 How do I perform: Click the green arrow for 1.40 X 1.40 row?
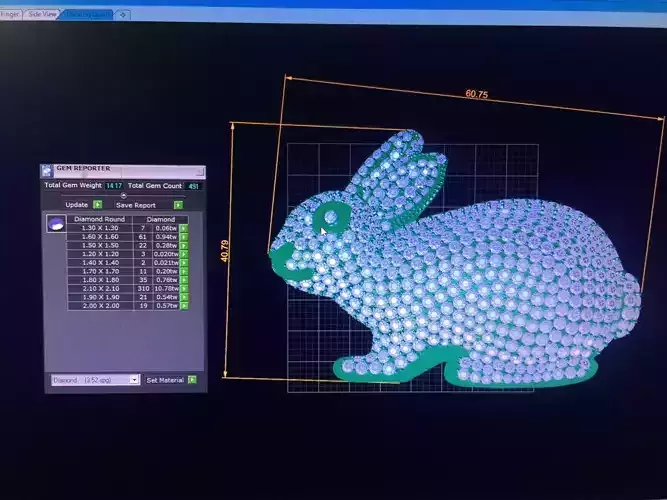click(184, 263)
